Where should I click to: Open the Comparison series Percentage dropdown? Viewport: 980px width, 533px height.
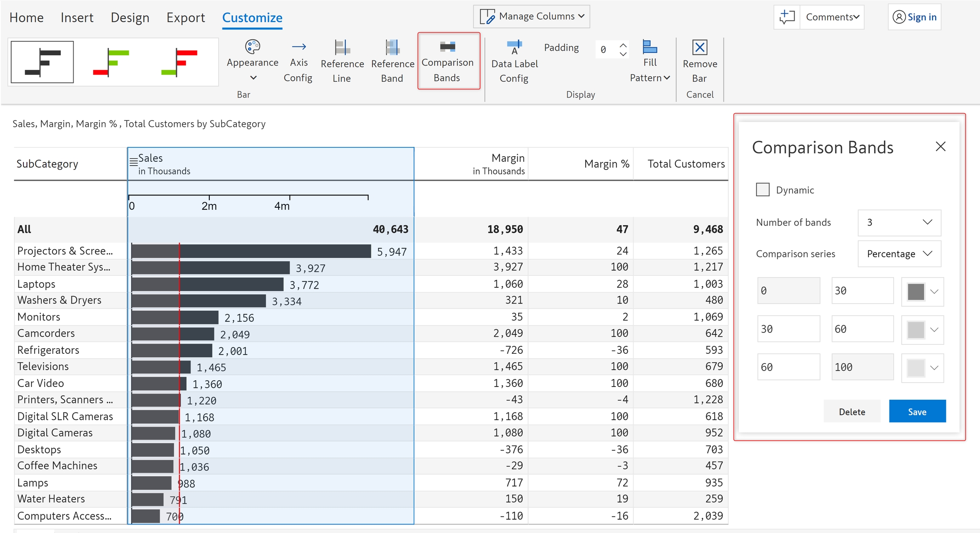(899, 254)
